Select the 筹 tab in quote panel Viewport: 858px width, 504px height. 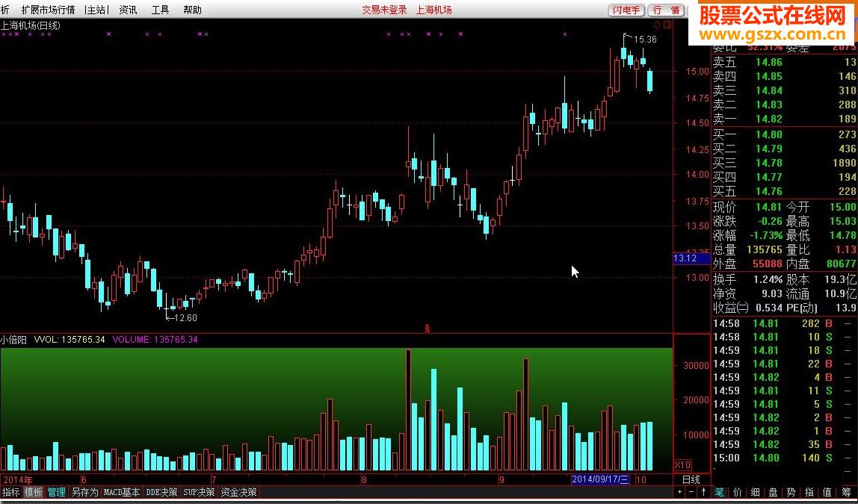pyautogui.click(x=847, y=493)
